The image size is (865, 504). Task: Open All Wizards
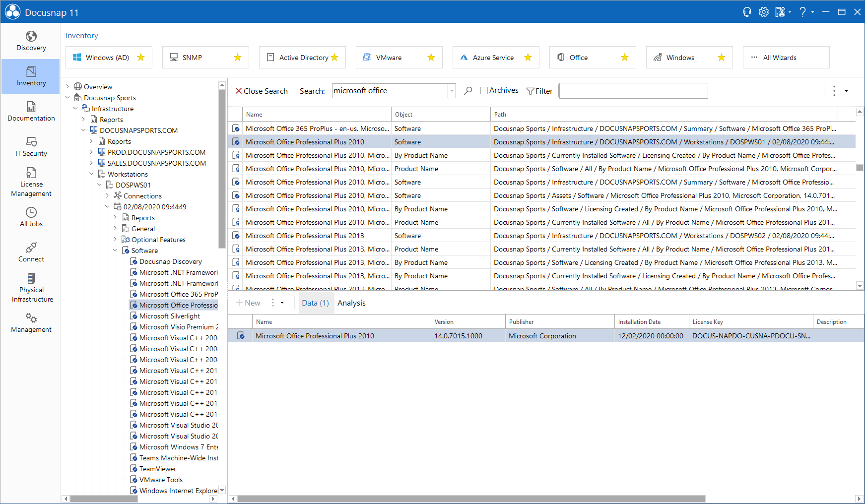[x=786, y=58]
